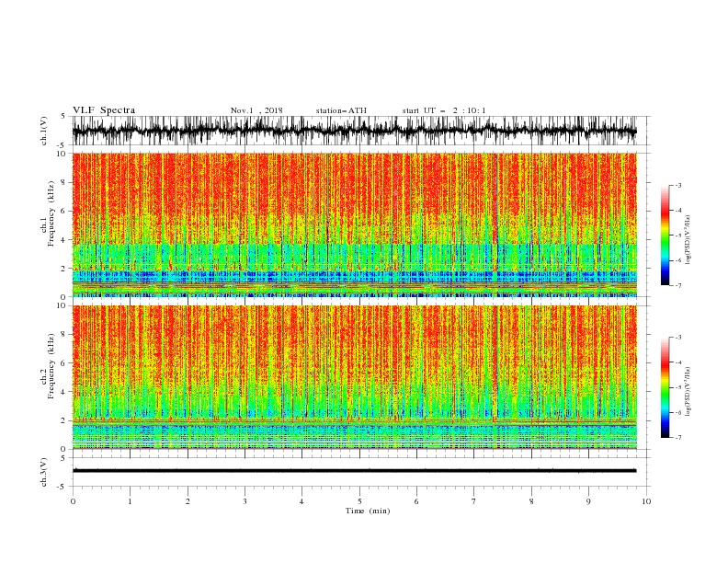Click inside the ch.2 spectrogram panel

point(354,377)
